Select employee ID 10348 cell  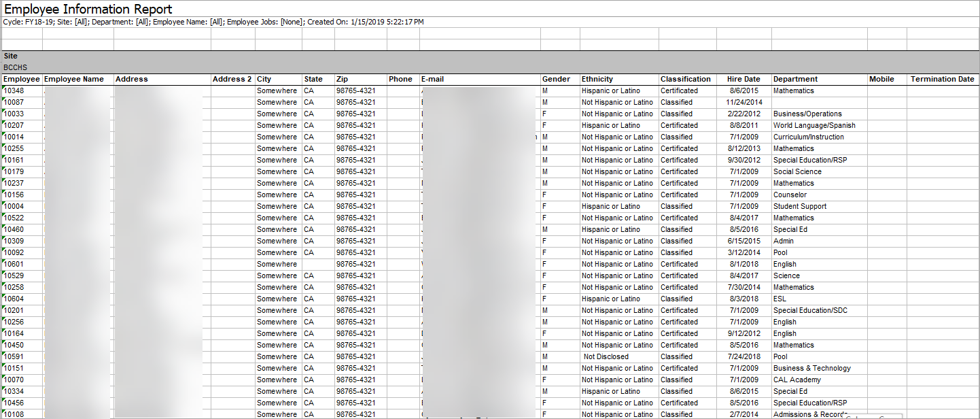pyautogui.click(x=14, y=90)
